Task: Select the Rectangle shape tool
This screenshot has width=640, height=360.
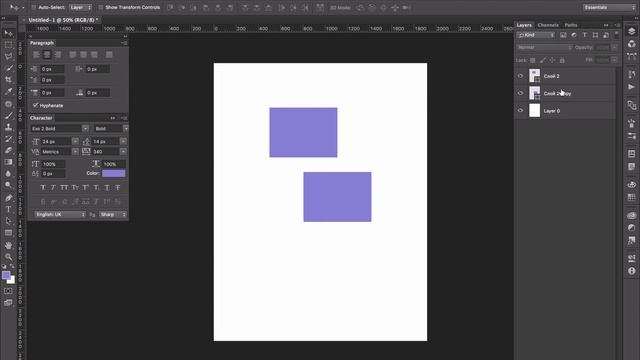Action: pos(9,233)
